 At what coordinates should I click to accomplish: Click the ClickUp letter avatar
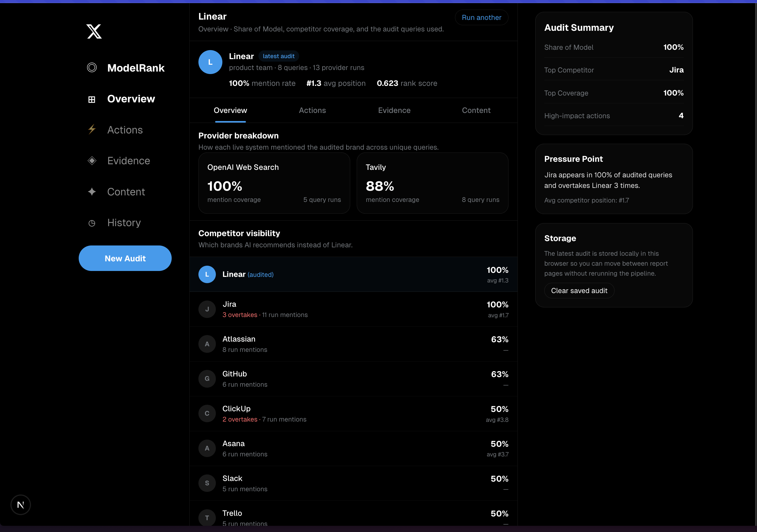[x=207, y=413]
